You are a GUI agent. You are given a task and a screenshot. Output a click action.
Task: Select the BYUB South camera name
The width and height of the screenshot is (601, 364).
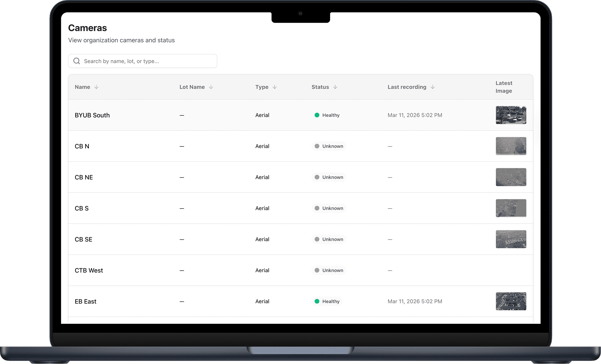click(92, 115)
